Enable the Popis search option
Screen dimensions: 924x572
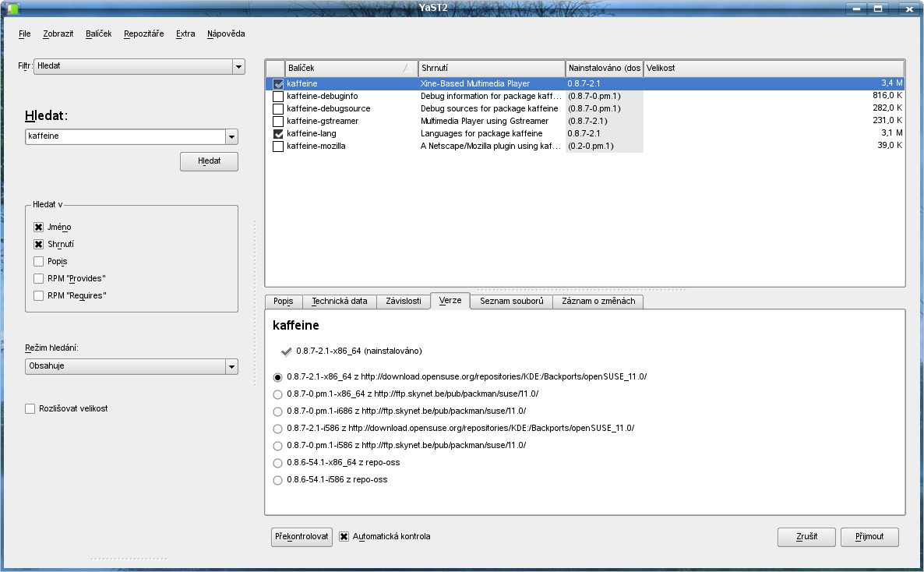tap(38, 261)
